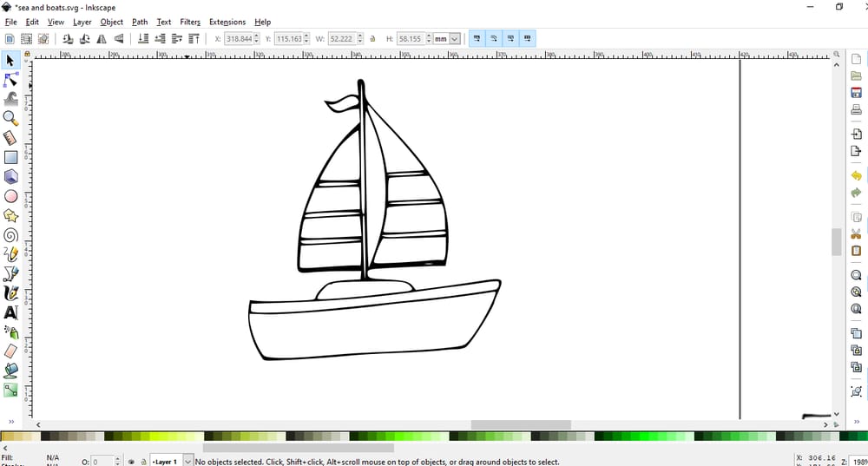Click the Zoom to fit page icon
The image size is (868, 466).
click(856, 309)
